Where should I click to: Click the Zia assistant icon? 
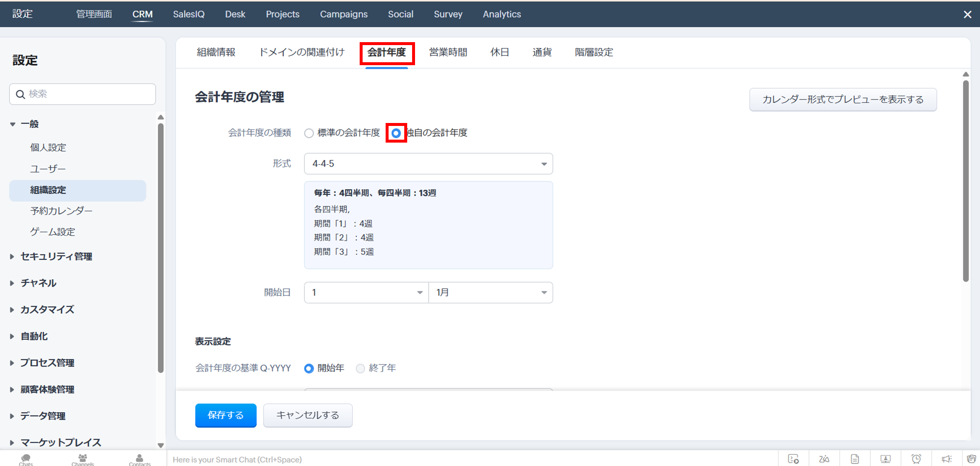coord(824,459)
